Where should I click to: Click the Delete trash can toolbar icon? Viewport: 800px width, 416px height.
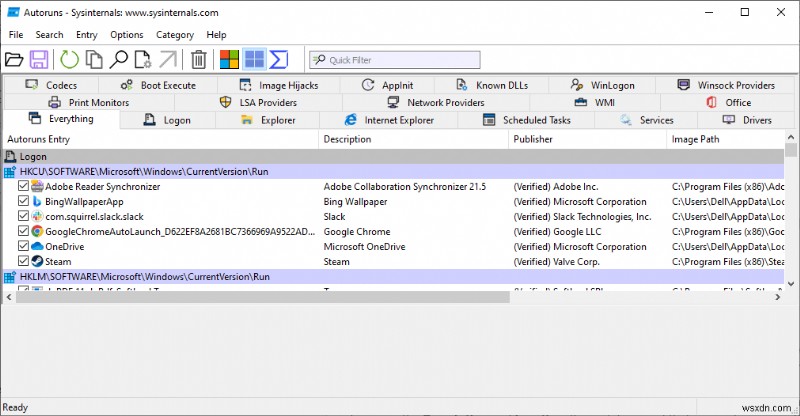coord(198,60)
